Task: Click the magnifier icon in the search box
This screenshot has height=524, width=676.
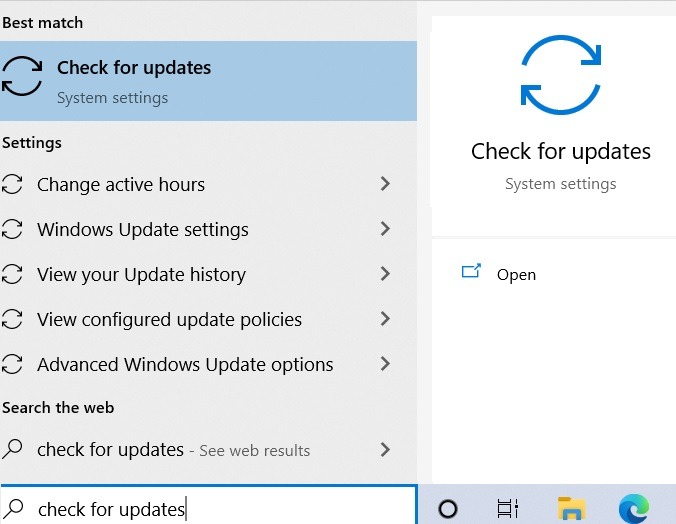Action: [15, 508]
